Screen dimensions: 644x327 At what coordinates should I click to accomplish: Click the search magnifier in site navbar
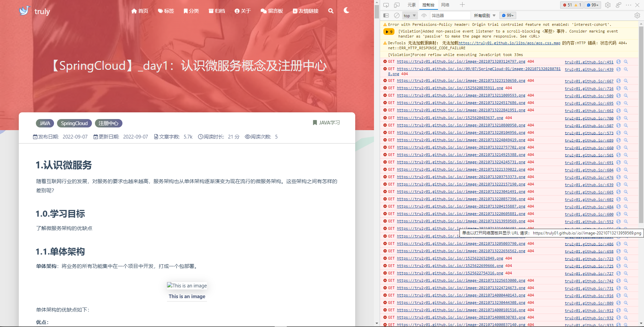[331, 11]
